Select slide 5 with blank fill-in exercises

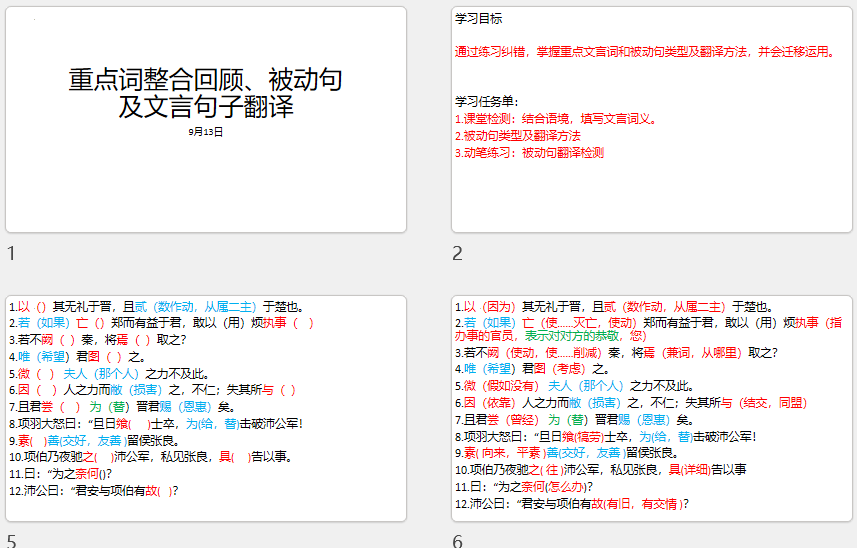point(205,408)
